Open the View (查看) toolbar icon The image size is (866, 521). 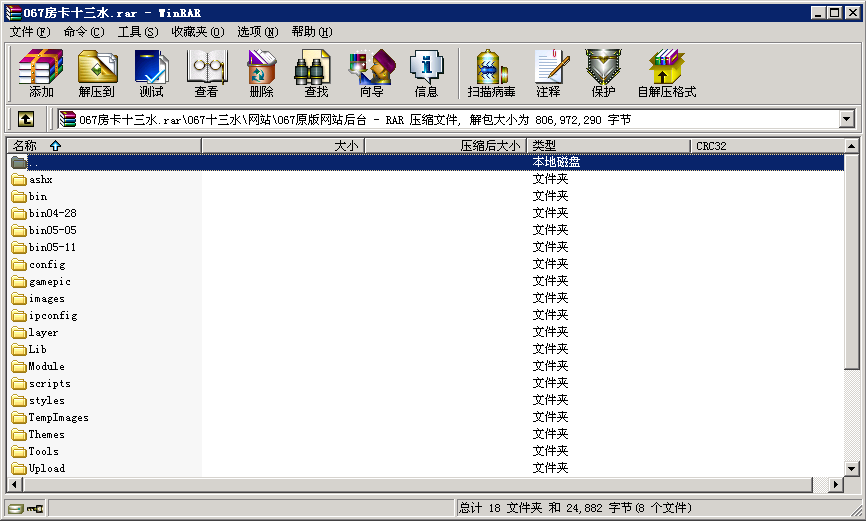click(x=206, y=73)
